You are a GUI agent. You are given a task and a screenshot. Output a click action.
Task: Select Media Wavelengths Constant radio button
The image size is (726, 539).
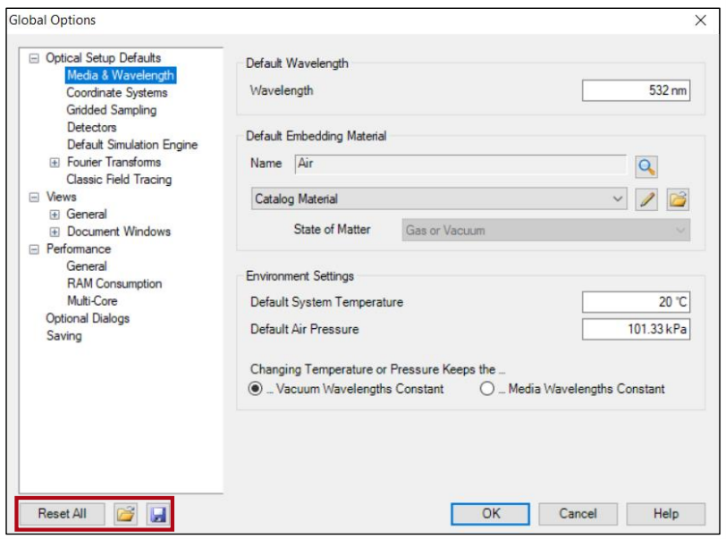(x=487, y=389)
